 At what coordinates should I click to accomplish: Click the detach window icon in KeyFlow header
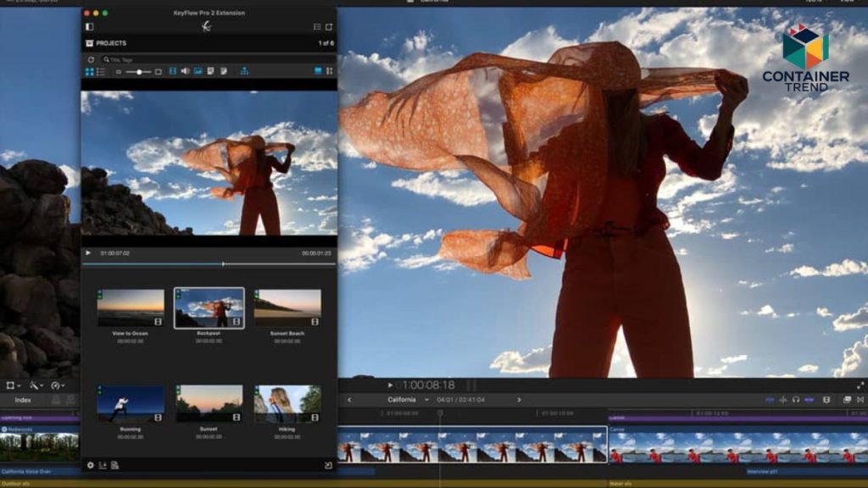329,26
